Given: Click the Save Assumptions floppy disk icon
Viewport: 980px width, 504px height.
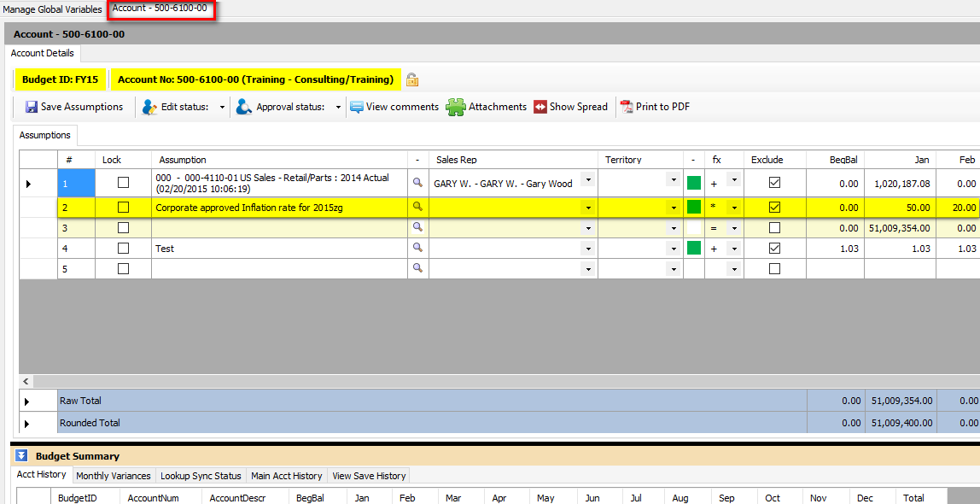Looking at the screenshot, I should tap(32, 107).
